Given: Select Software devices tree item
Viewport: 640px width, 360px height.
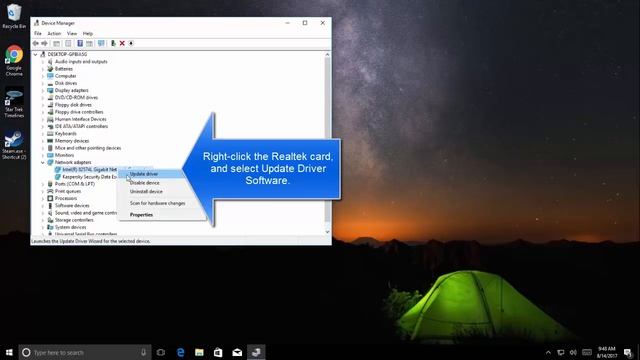Looking at the screenshot, I should [72, 206].
